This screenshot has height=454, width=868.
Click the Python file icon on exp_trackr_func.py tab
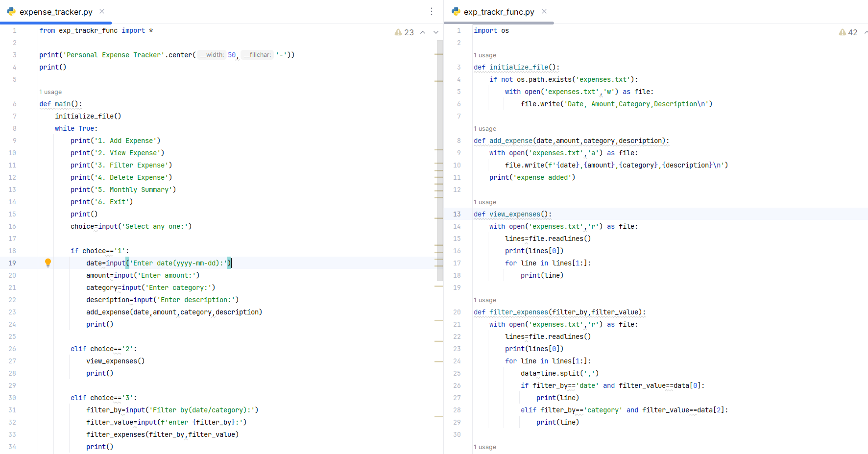(456, 11)
